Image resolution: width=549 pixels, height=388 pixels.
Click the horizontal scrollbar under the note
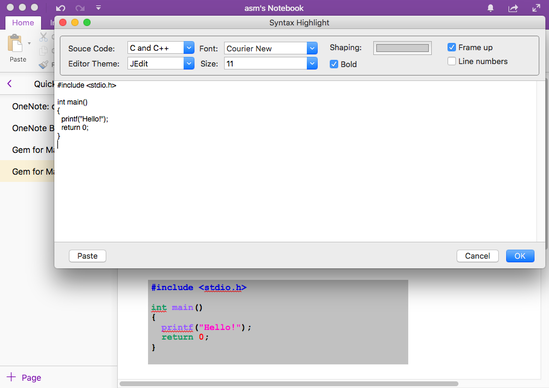coord(289,384)
